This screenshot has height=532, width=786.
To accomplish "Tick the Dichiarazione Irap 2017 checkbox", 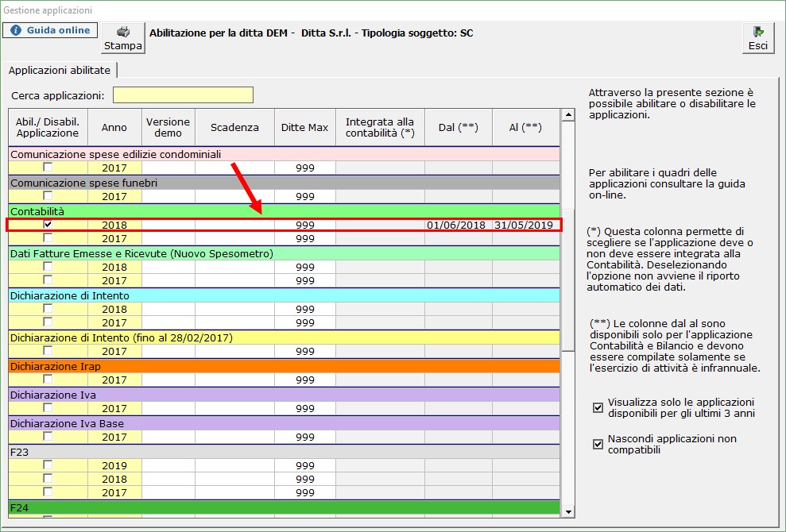I will tap(48, 379).
